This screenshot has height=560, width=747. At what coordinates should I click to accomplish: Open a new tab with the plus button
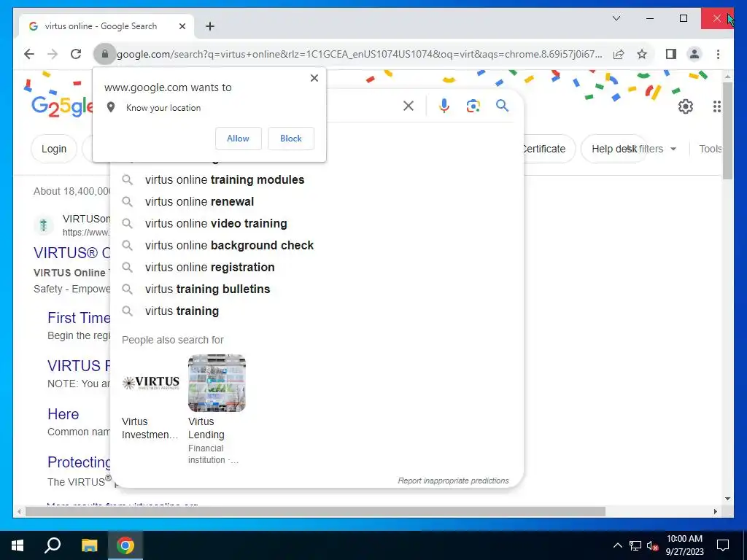pos(210,26)
